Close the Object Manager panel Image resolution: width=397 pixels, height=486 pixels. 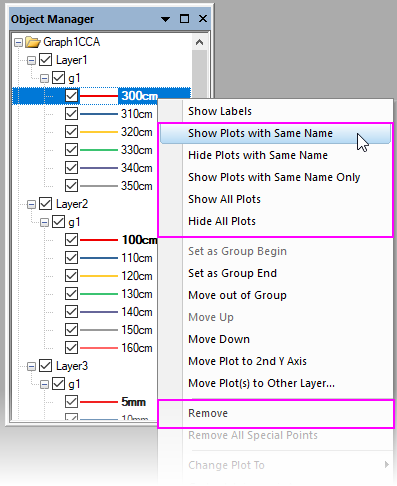(x=203, y=19)
